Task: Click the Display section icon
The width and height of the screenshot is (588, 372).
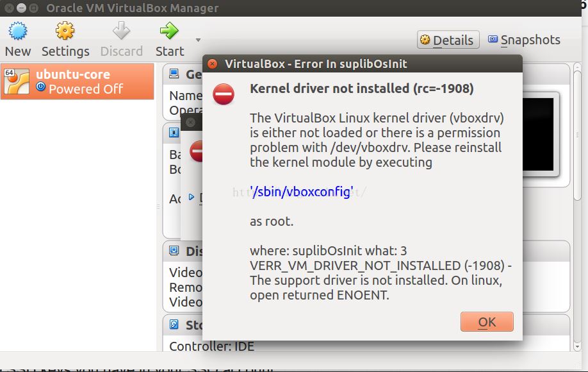Action: (x=174, y=251)
